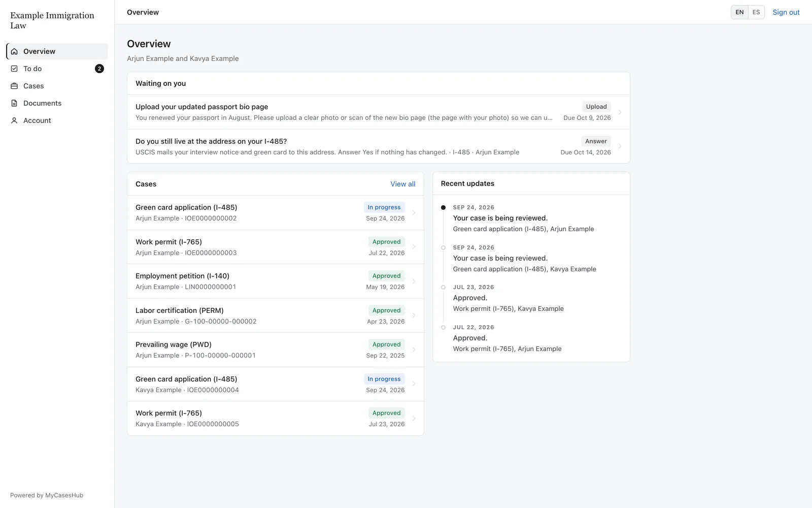The image size is (812, 508).
Task: Click the To do badge showing 2
Action: tap(99, 69)
